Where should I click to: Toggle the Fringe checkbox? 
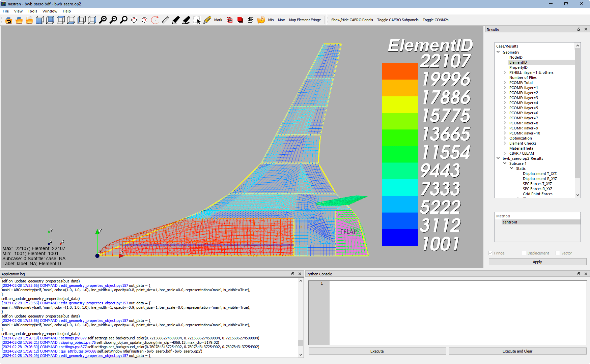click(491, 253)
